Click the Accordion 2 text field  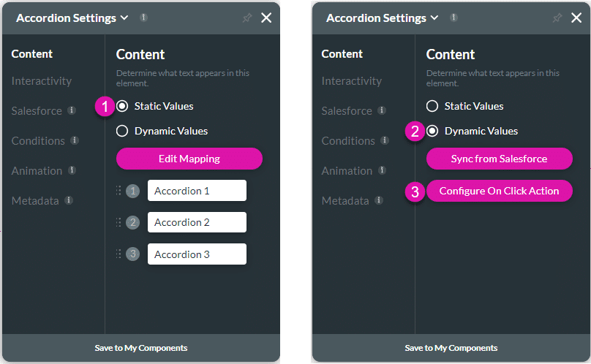point(197,222)
